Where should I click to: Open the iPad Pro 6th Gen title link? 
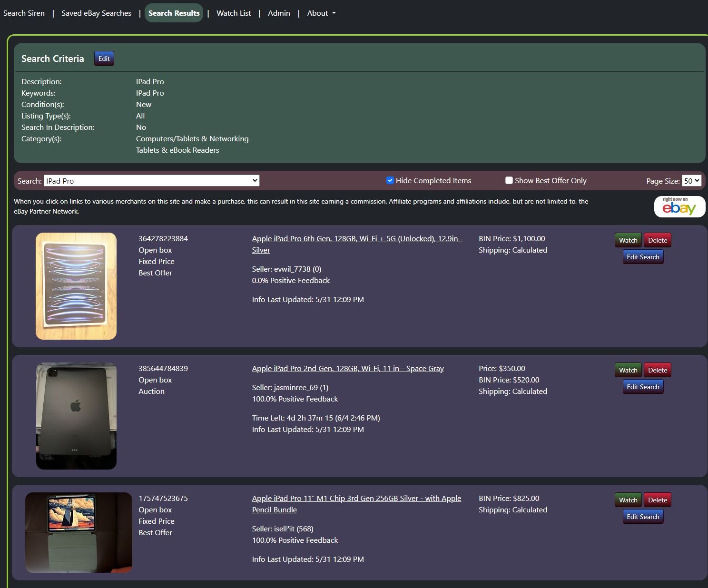coord(357,239)
